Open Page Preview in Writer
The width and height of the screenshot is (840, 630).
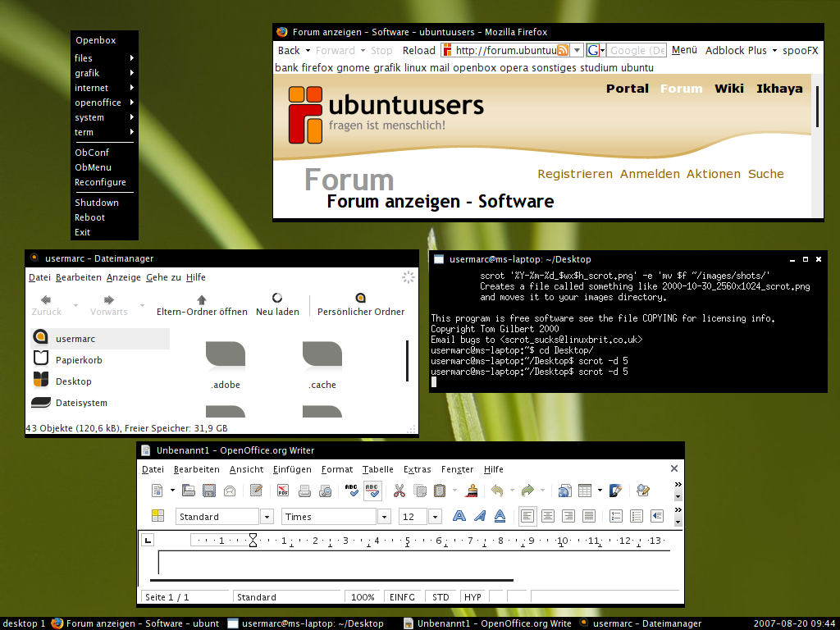pyautogui.click(x=325, y=491)
